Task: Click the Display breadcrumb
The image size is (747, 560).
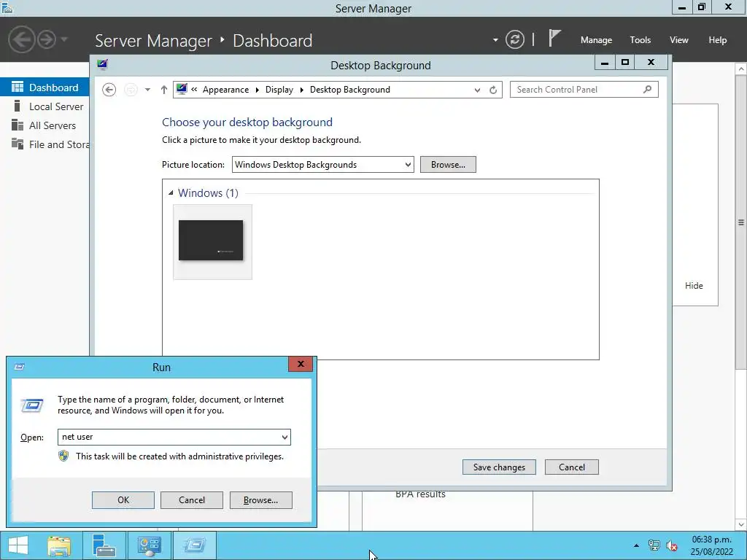Action: coord(279,90)
